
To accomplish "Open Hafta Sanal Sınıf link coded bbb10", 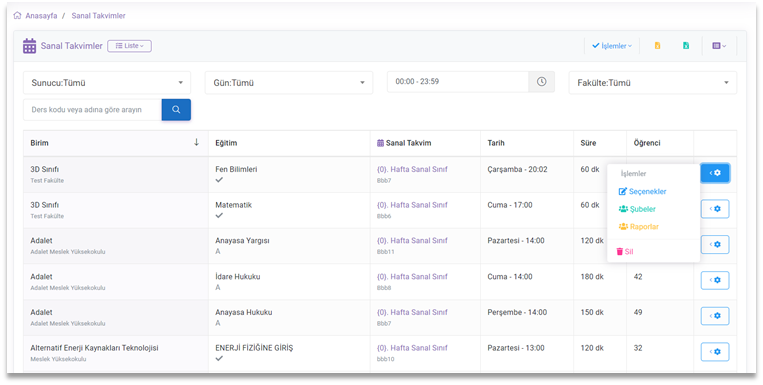I will (x=412, y=348).
